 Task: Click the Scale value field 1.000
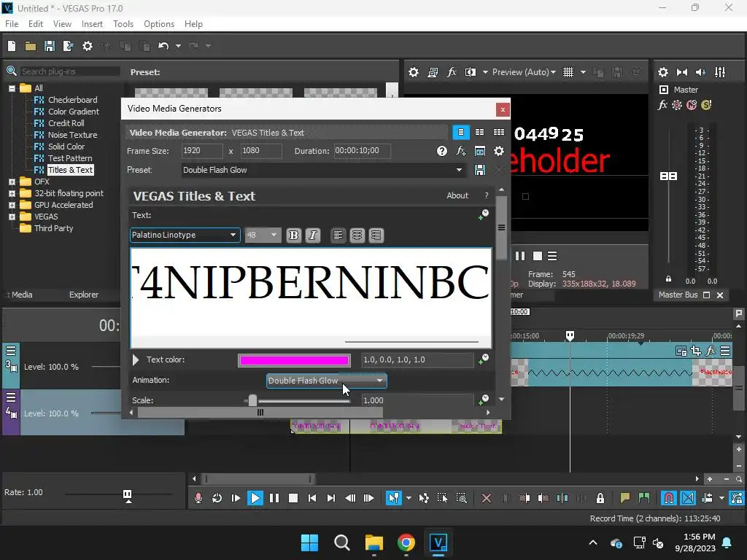[417, 400]
